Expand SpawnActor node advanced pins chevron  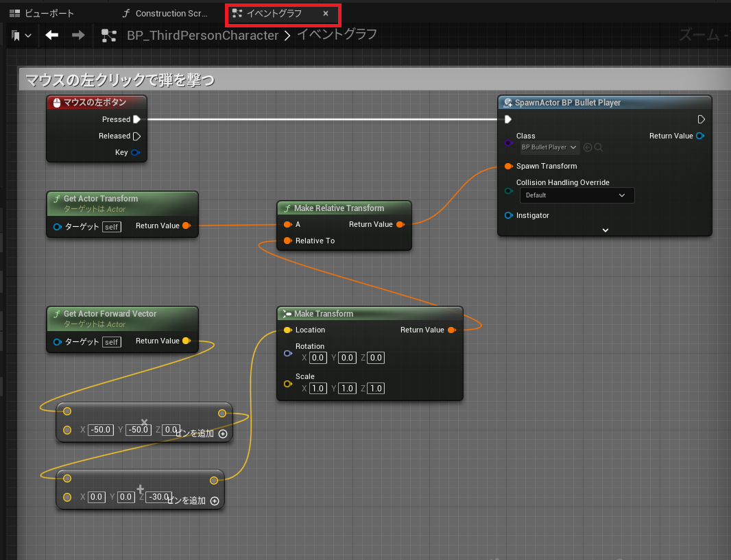click(605, 230)
